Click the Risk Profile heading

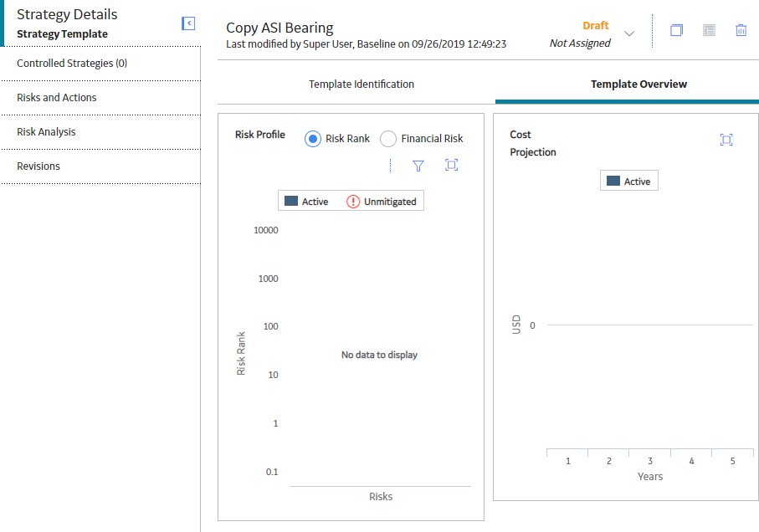click(x=260, y=135)
